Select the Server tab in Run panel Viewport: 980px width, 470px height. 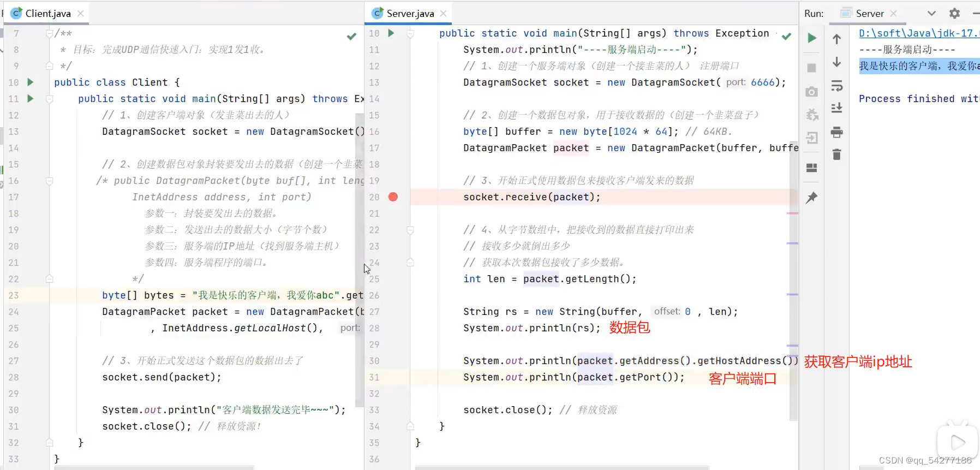pos(869,13)
